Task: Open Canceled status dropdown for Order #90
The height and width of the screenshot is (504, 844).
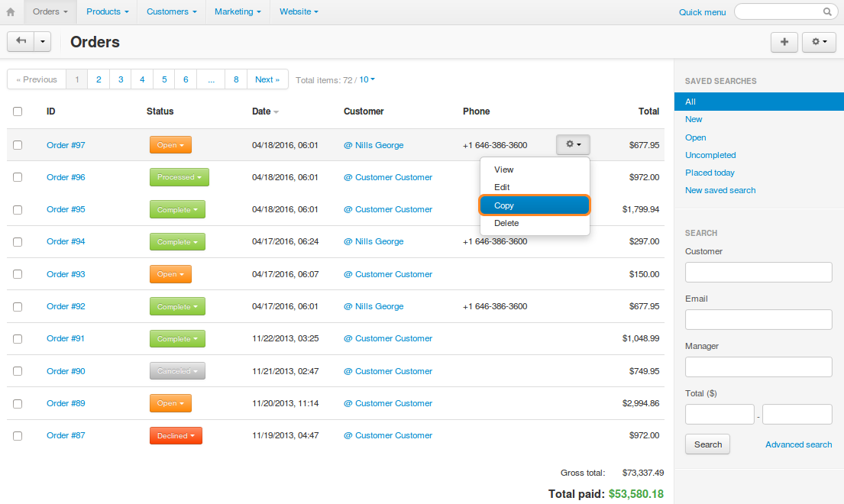Action: coord(177,370)
